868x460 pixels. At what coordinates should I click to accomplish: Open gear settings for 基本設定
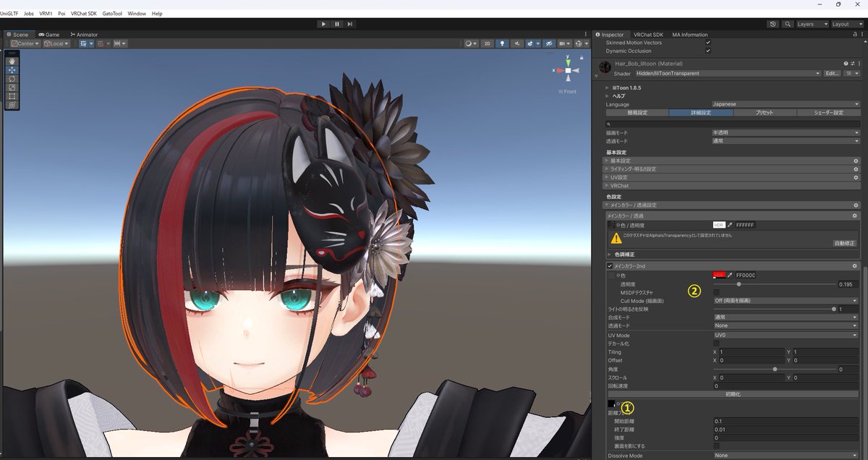856,161
